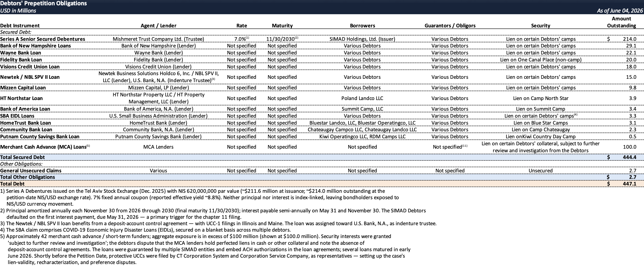Select the 447.1 Total Debt amount
Image resolution: width=644 pixels, height=266 pixels.
pos(629,184)
